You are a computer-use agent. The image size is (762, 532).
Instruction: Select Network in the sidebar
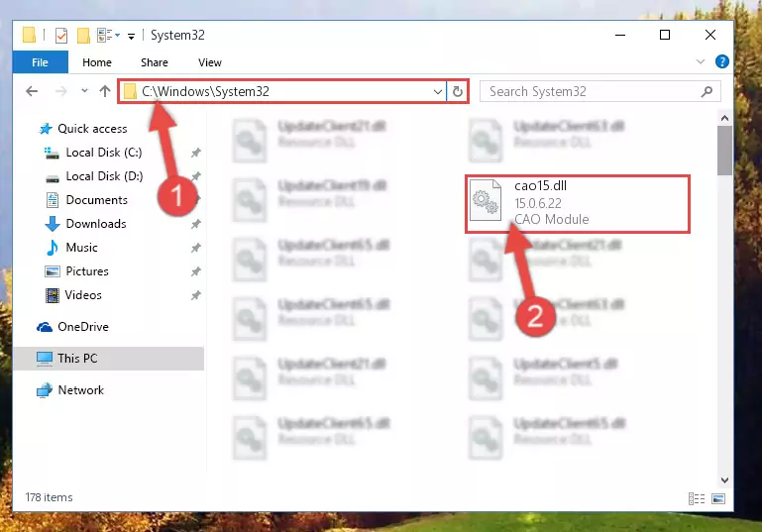click(x=80, y=389)
